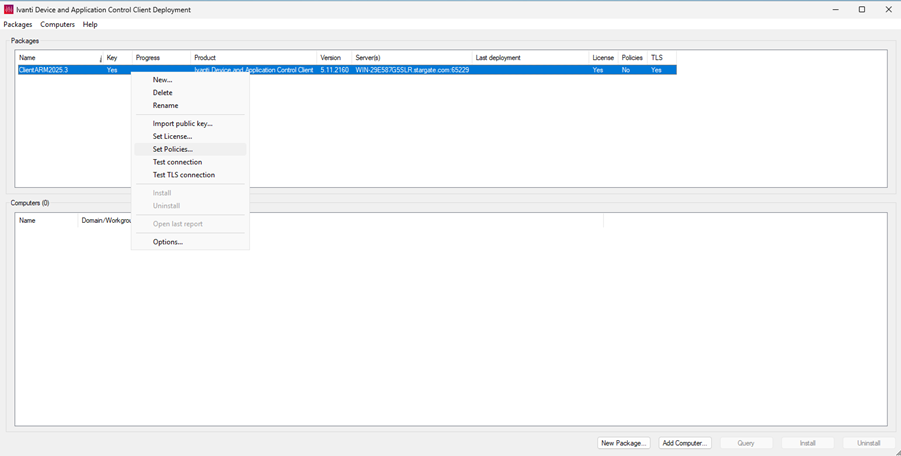
Task: Pick Rename from the context menu
Action: point(165,106)
